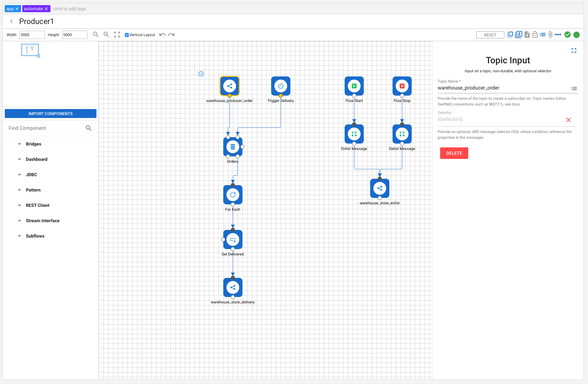
Task: Uncheck the Vertical Layout checkbox
Action: 127,35
